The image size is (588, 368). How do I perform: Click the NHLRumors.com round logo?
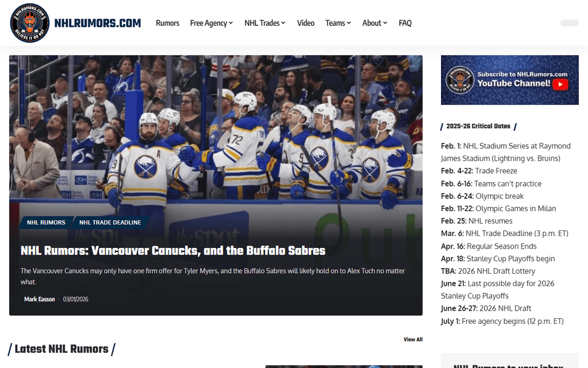[29, 23]
